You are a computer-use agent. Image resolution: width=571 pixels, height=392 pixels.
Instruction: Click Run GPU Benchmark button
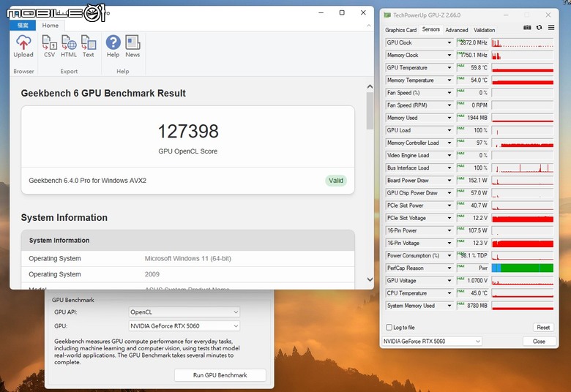[x=220, y=375]
